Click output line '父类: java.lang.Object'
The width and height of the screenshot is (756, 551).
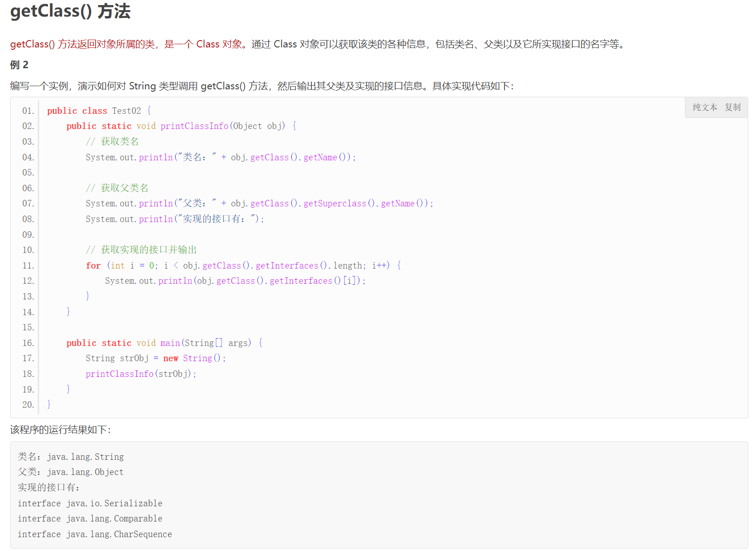(x=70, y=472)
